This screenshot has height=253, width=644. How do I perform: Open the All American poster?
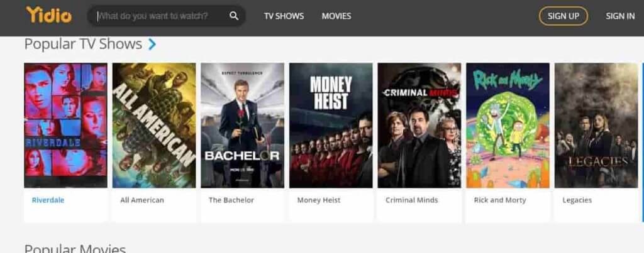coord(154,126)
